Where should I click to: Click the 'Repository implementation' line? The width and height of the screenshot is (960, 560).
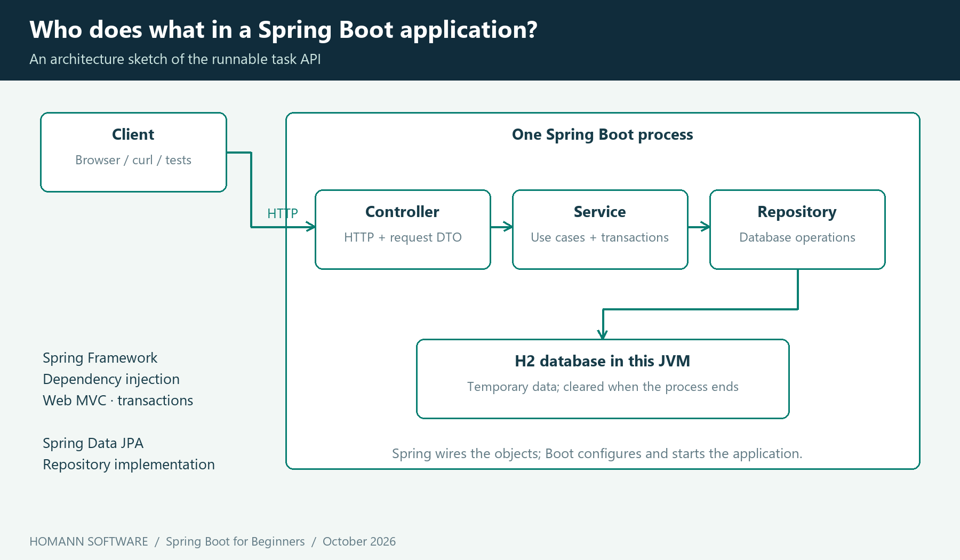tap(129, 465)
